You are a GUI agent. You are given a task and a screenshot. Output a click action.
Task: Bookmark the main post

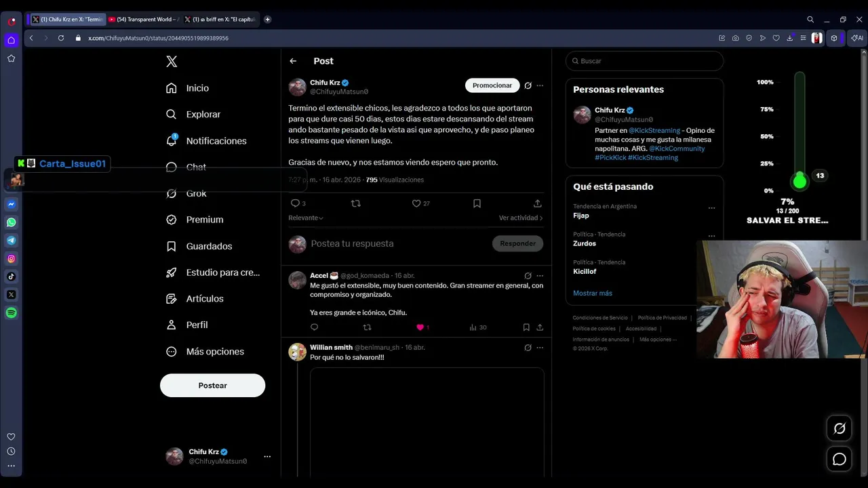pos(477,203)
